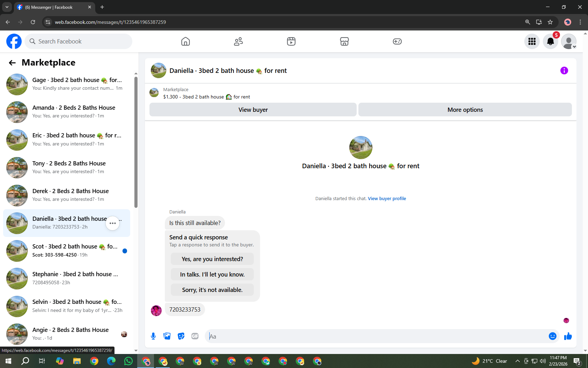Image resolution: width=588 pixels, height=368 pixels.
Task: Open Amanda's 2 Beds 2 Baths House chat
Action: (x=66, y=112)
